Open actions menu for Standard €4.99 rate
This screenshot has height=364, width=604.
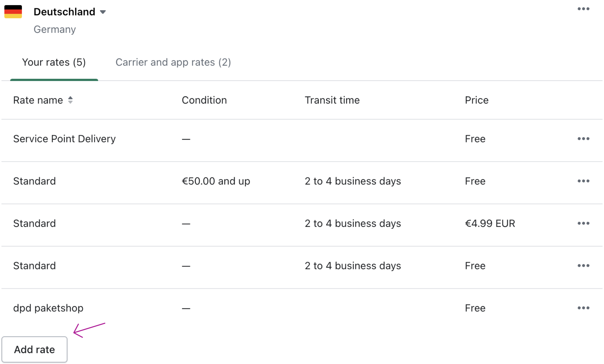(x=583, y=223)
